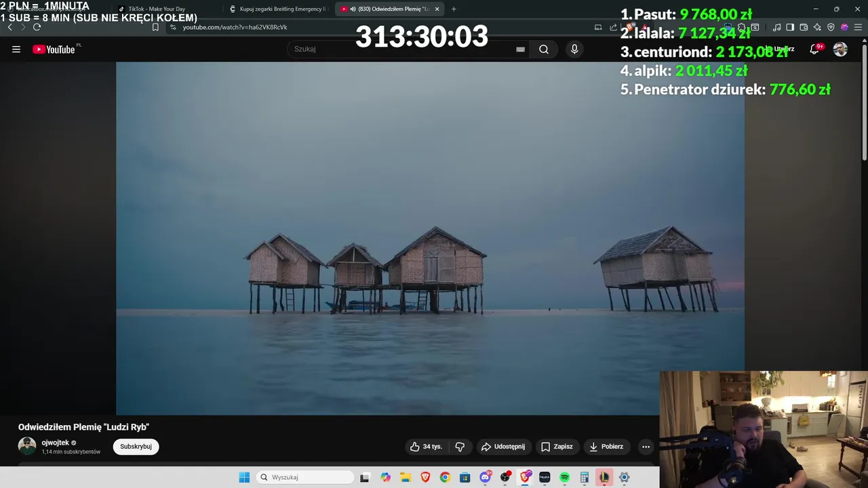Go back in browser history
This screenshot has height=488, width=868.
(x=9, y=27)
